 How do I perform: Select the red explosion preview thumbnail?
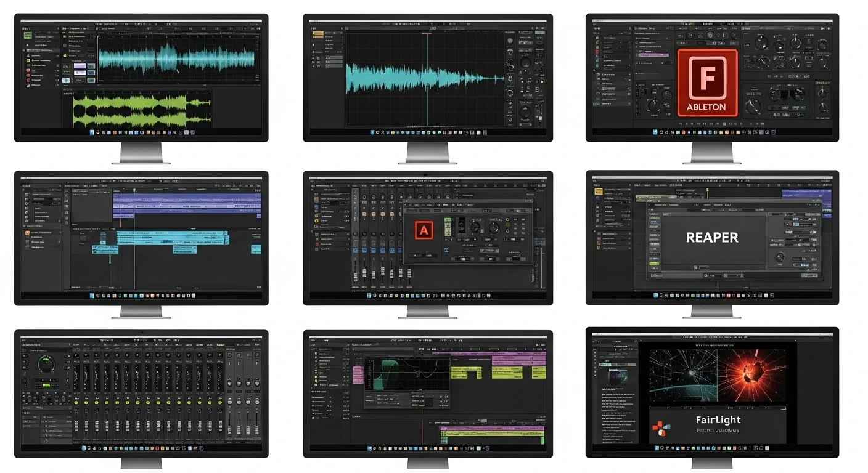click(x=752, y=373)
